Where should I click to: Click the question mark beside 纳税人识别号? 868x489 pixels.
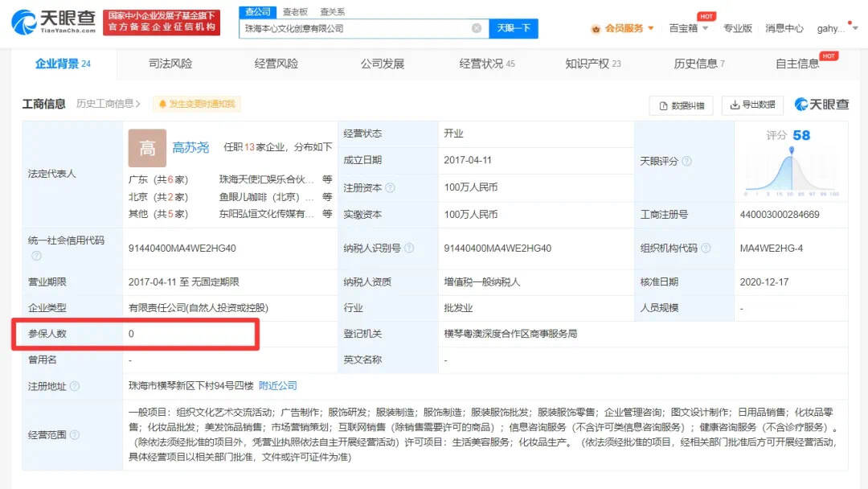[x=409, y=245]
